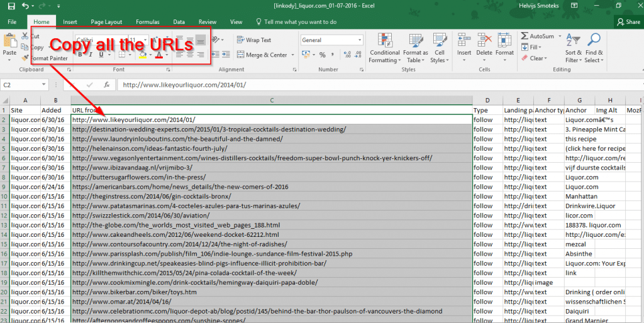Open the File tab
The image size is (644, 323).
(12, 22)
